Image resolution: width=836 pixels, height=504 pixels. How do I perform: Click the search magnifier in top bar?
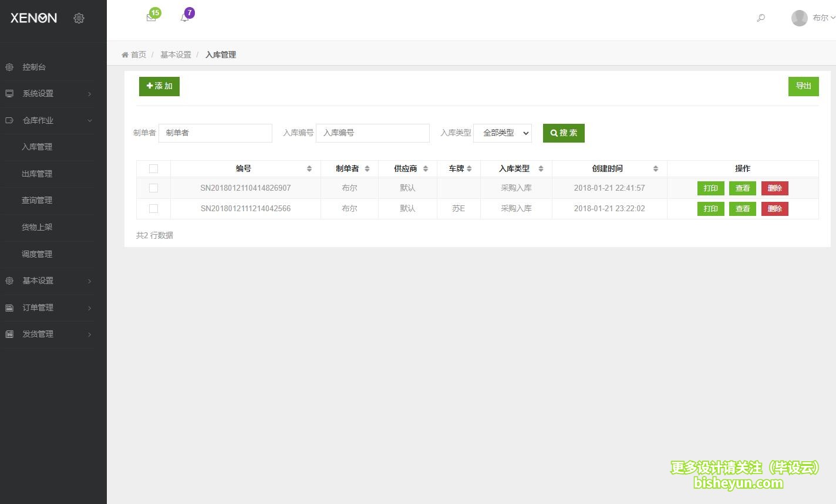point(761,18)
